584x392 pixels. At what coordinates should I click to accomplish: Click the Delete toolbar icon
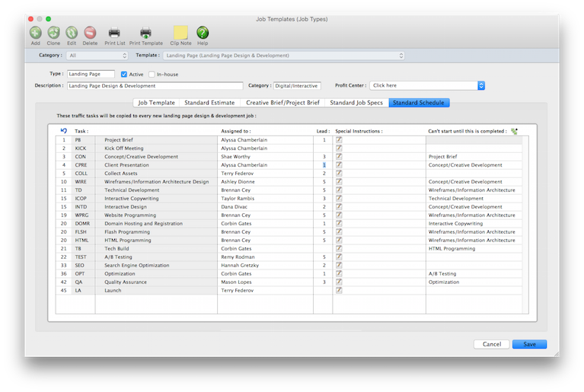[x=90, y=32]
